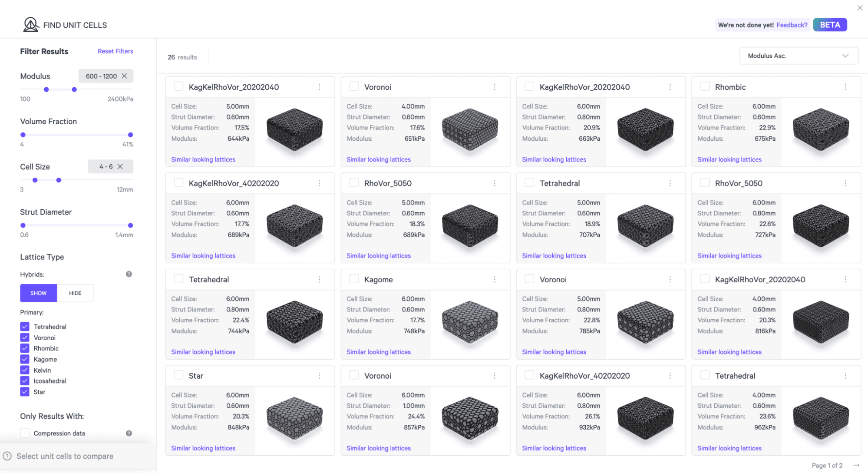This screenshot has width=868, height=473.
Task: Open Similar looking lattices for Voronoi 857kPa
Action: tap(378, 448)
